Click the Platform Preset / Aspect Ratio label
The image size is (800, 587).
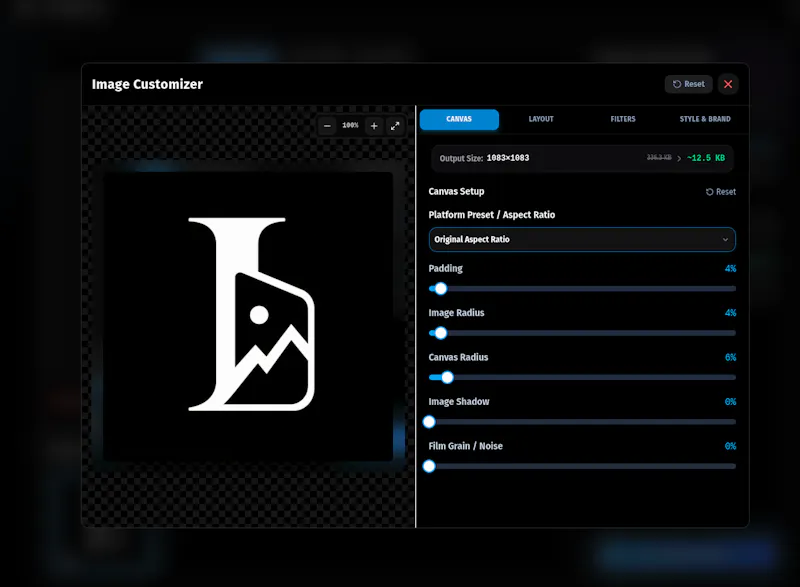(x=492, y=215)
